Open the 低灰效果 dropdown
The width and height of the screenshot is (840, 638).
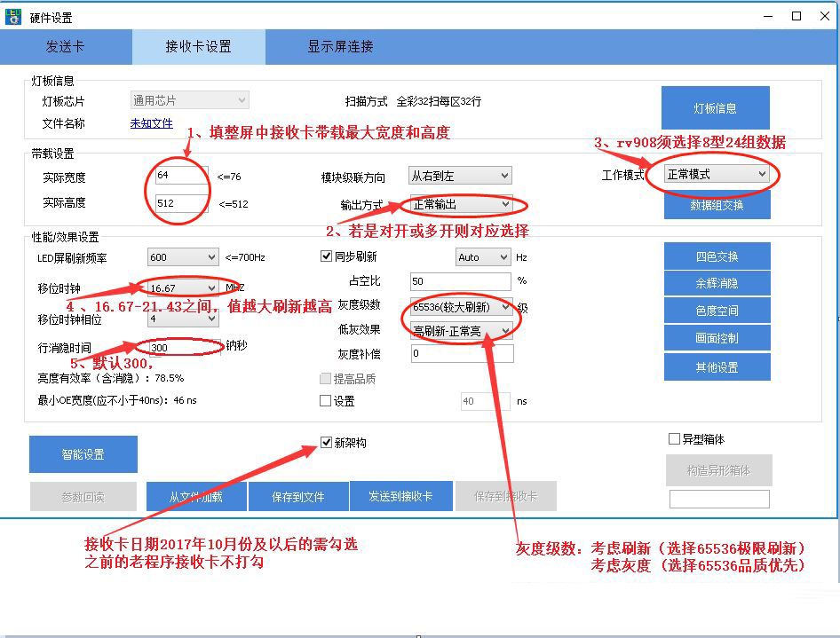461,331
